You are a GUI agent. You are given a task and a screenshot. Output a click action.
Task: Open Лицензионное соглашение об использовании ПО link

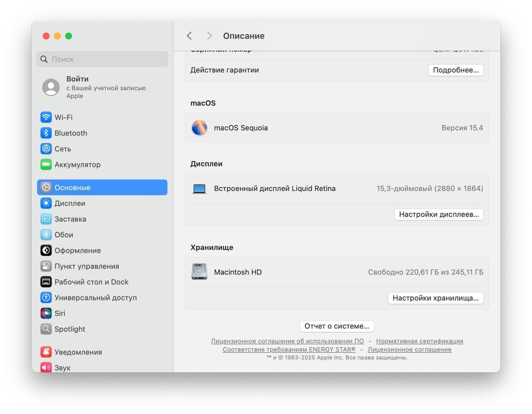pyautogui.click(x=287, y=341)
